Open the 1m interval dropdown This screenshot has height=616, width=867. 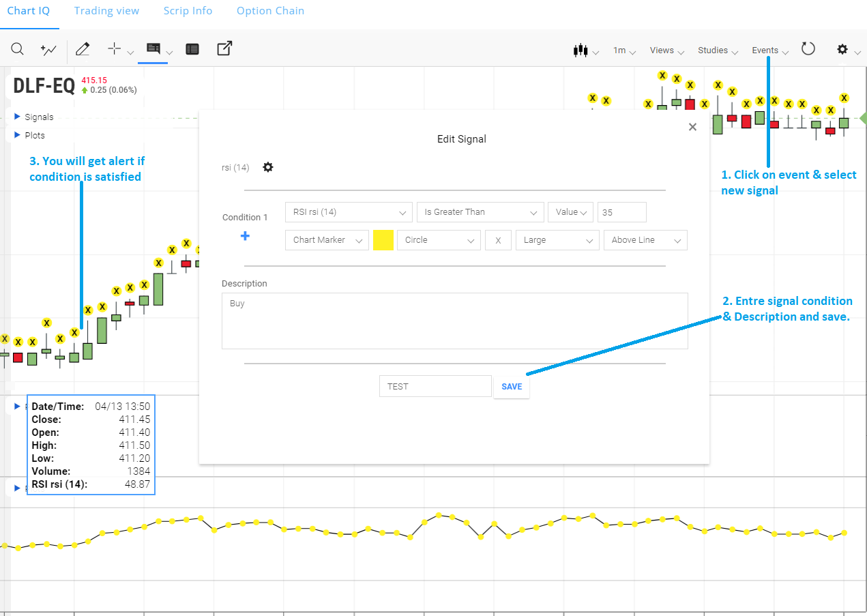tap(624, 50)
